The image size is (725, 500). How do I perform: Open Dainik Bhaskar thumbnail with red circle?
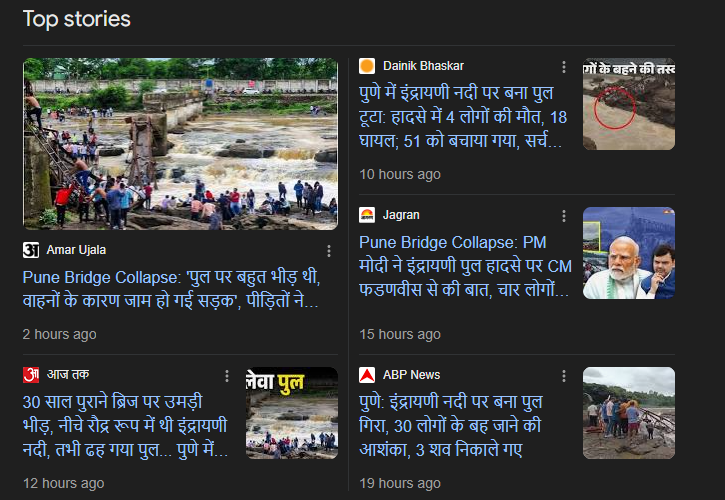(x=629, y=104)
